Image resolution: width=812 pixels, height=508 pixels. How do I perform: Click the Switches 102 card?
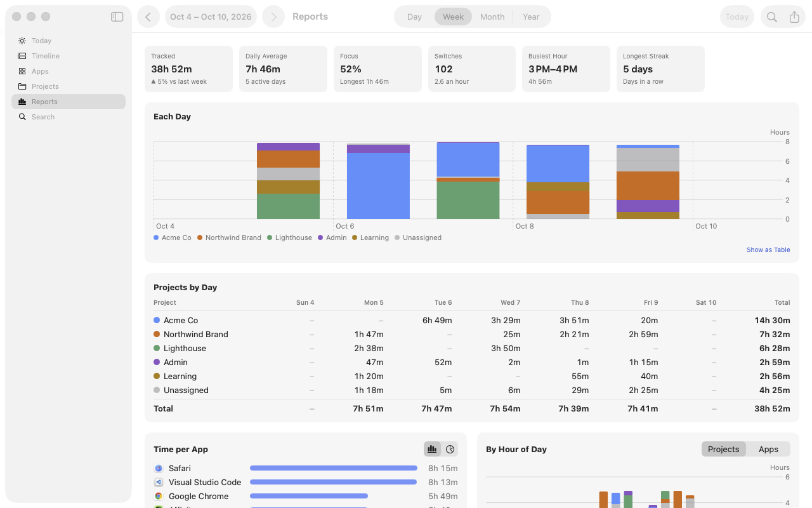pyautogui.click(x=472, y=69)
